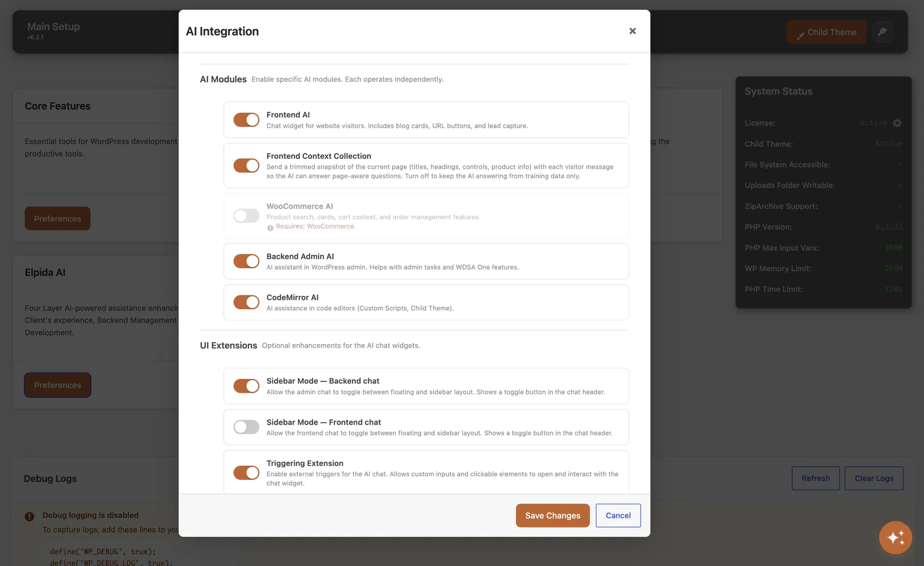Turn off Backend Admin AI
Screen dimensions: 924x566
coord(246,261)
